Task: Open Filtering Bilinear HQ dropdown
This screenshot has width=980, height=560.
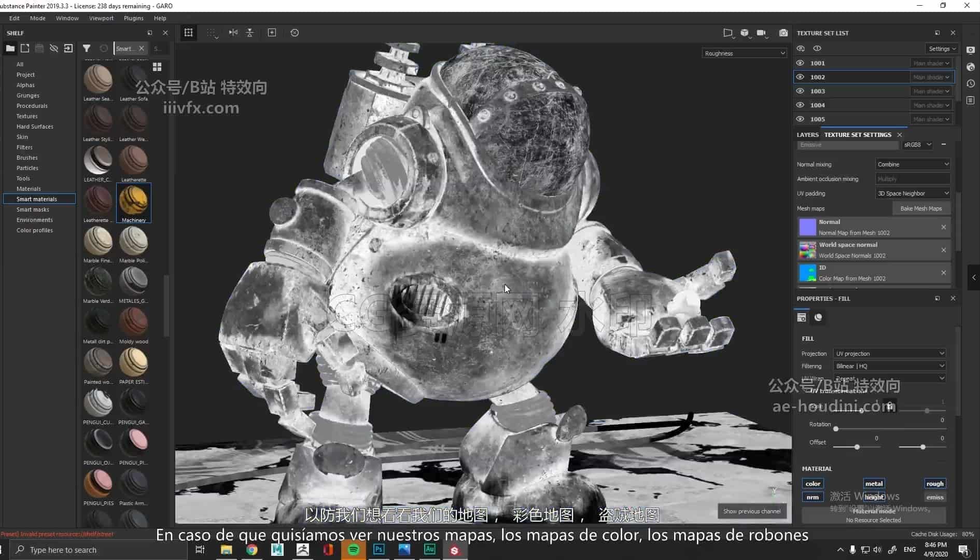Action: [x=889, y=366]
